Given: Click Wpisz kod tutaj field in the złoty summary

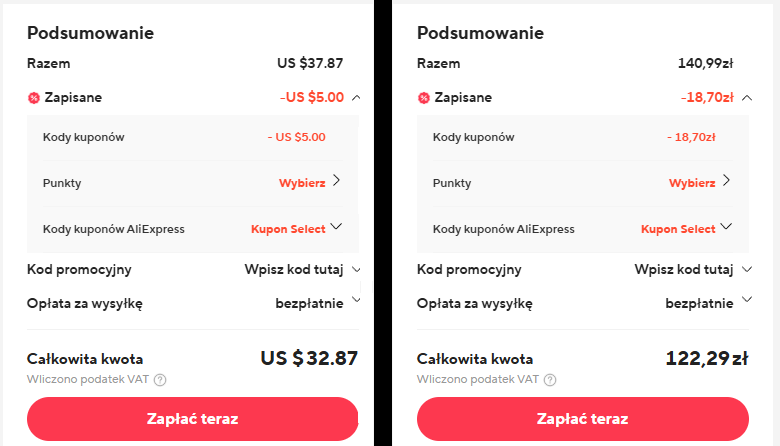Looking at the screenshot, I should pos(684,269).
